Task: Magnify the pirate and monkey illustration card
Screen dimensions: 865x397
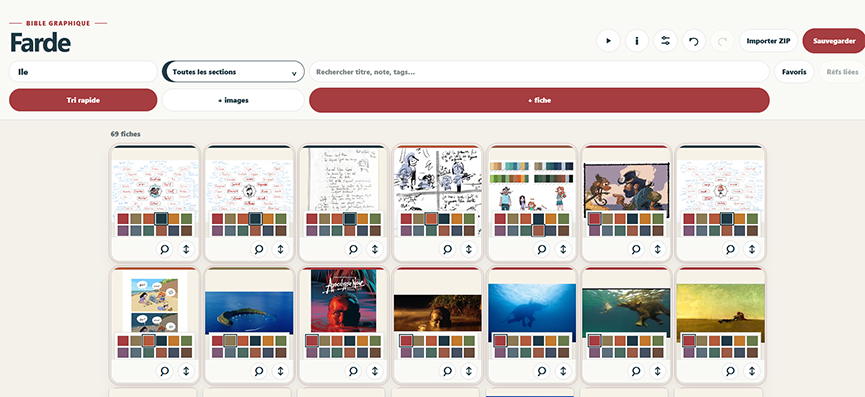Action: click(636, 249)
